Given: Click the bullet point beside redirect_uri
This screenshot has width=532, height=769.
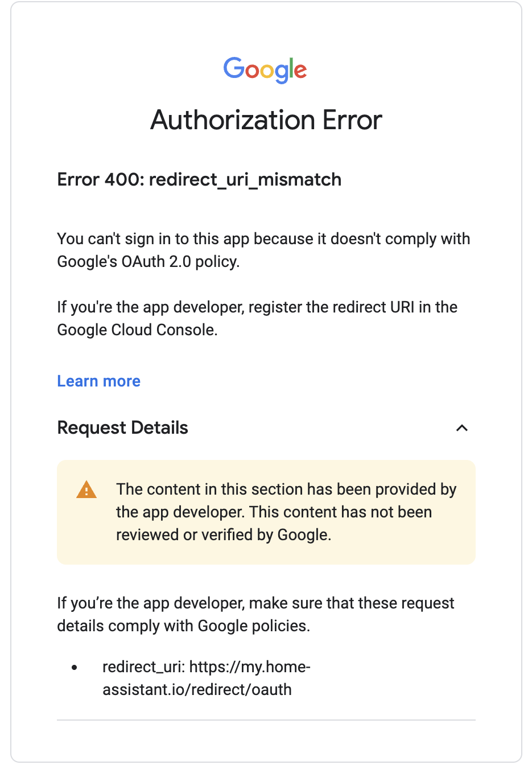Looking at the screenshot, I should click(74, 667).
